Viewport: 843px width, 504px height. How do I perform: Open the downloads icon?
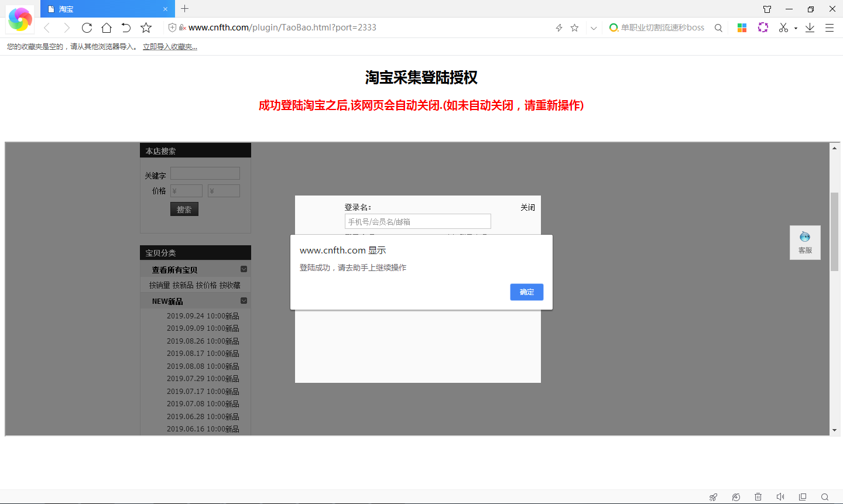coord(810,28)
